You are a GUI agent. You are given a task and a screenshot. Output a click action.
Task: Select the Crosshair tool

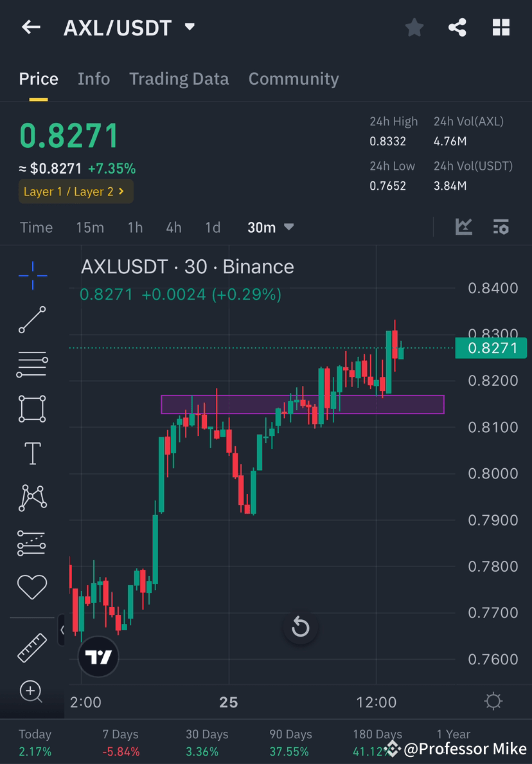coord(32,275)
